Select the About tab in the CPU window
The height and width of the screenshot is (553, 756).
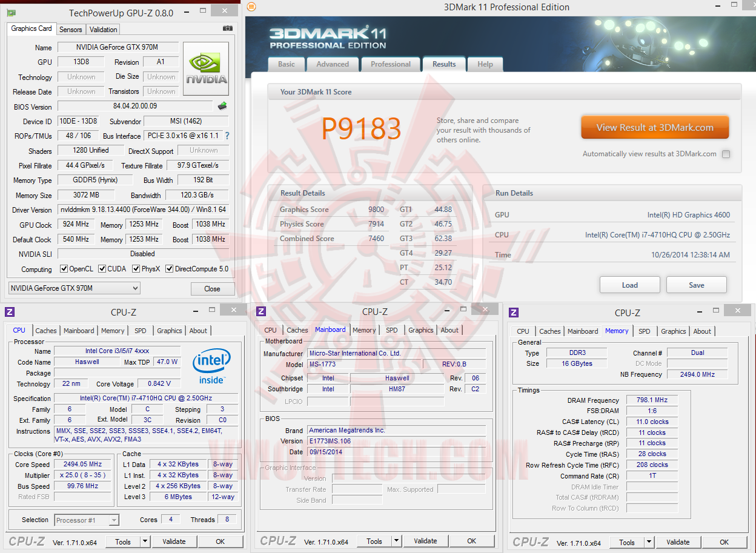coord(198,331)
